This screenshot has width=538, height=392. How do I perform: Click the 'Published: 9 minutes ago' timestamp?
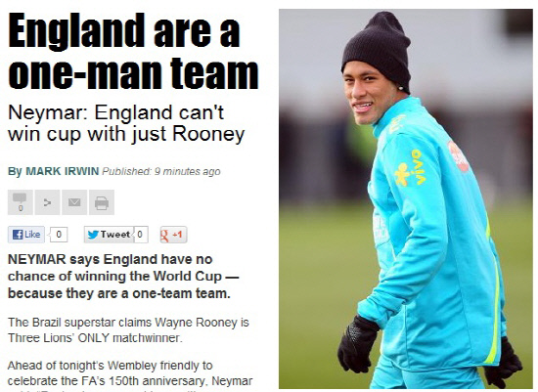click(x=161, y=171)
